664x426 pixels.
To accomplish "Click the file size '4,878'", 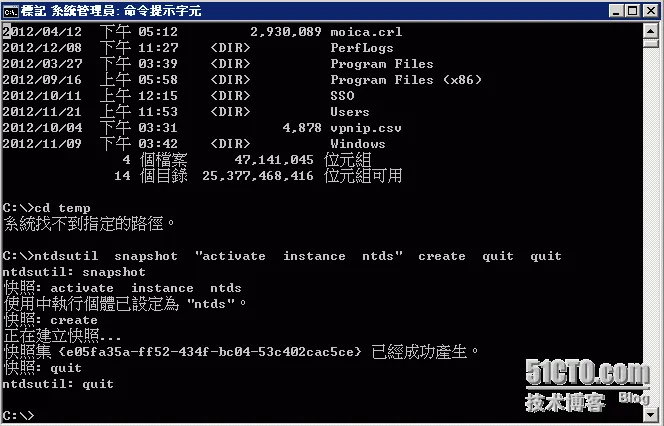I will (302, 128).
